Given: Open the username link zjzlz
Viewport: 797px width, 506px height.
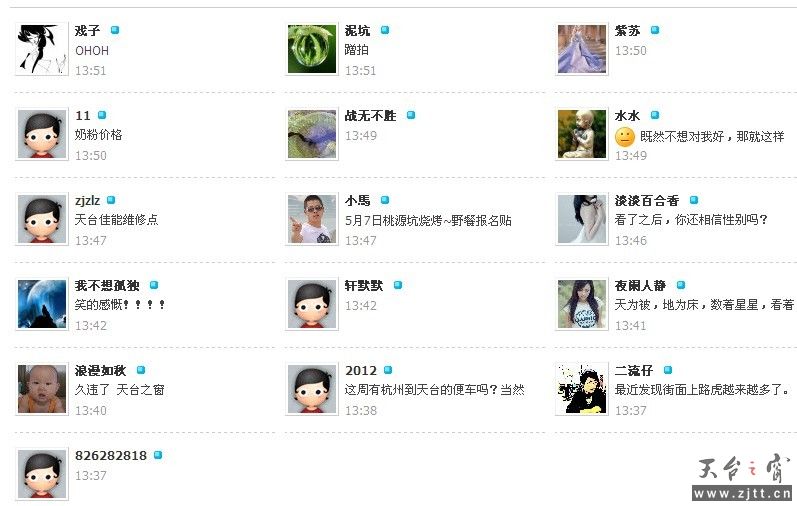Looking at the screenshot, I should 87,200.
